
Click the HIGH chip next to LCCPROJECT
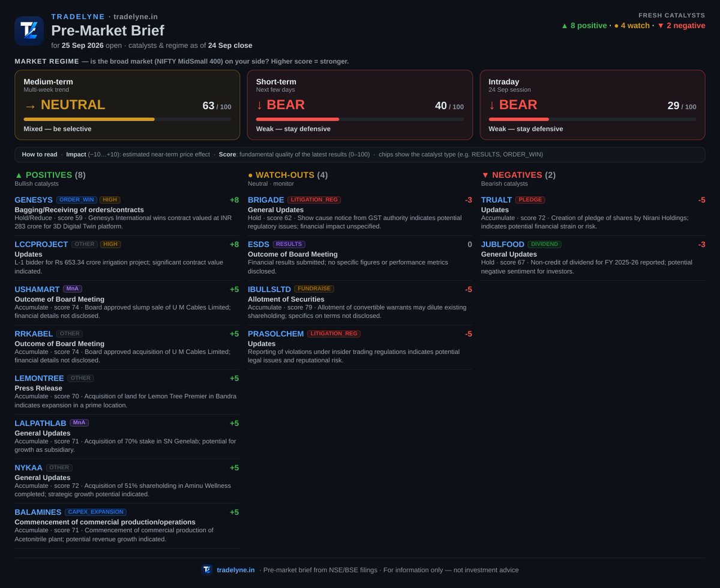(110, 244)
